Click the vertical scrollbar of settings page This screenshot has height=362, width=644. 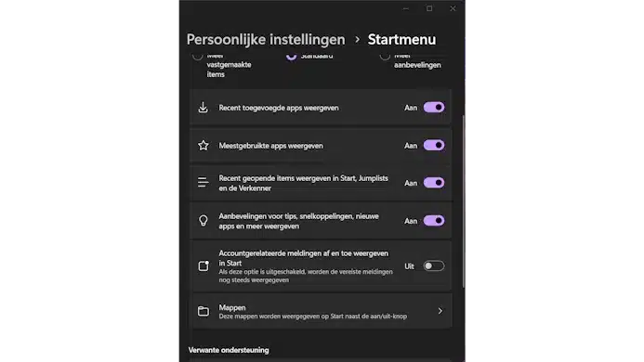coord(464,201)
